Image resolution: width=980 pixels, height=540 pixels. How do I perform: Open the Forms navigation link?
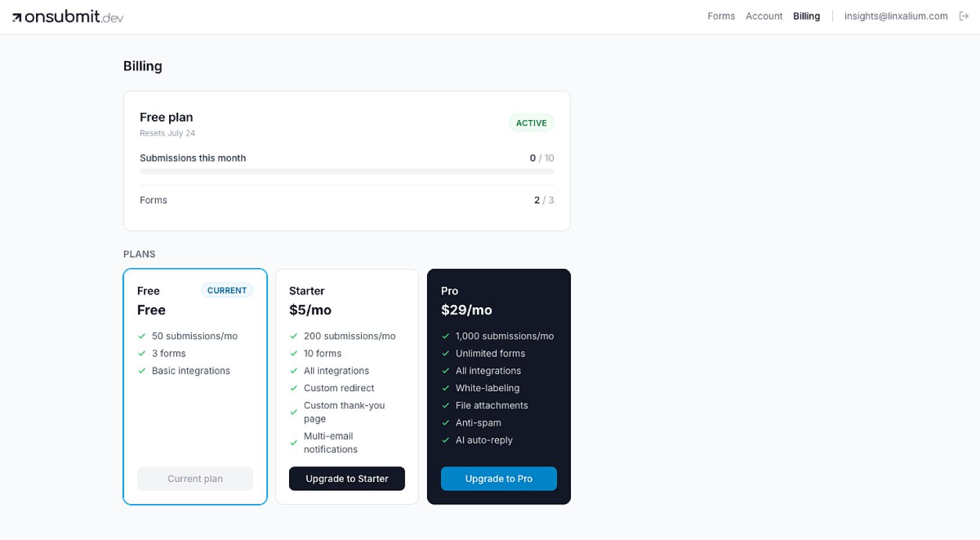pyautogui.click(x=721, y=16)
